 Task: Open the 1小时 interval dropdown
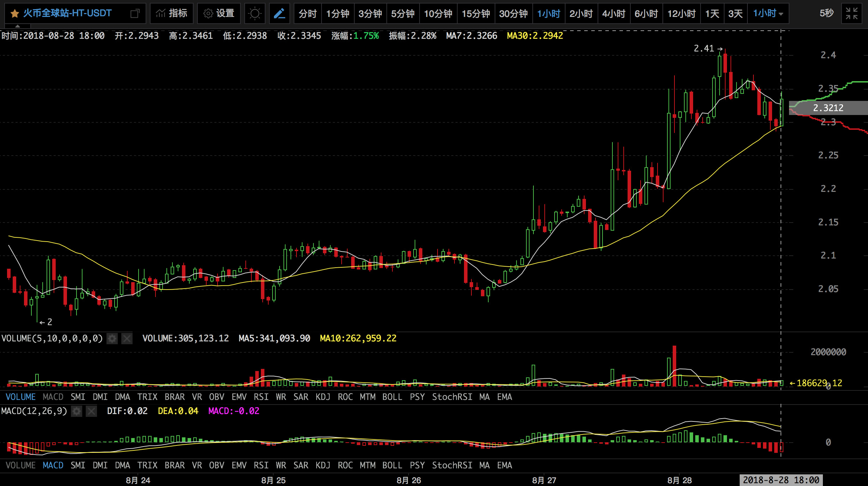pyautogui.click(x=768, y=13)
